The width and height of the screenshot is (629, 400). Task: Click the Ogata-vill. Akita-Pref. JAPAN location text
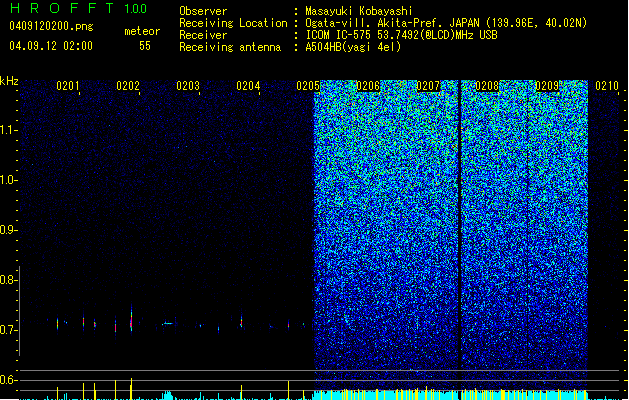pyautogui.click(x=446, y=23)
